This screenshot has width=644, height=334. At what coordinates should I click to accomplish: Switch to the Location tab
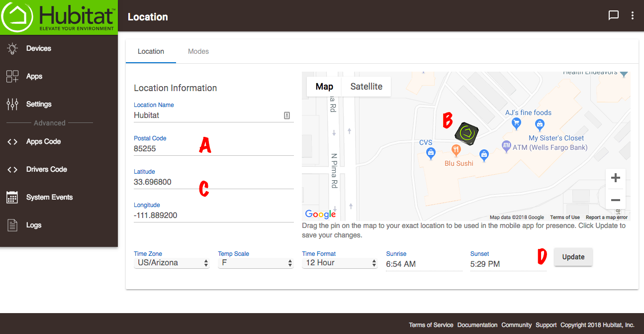click(x=151, y=51)
